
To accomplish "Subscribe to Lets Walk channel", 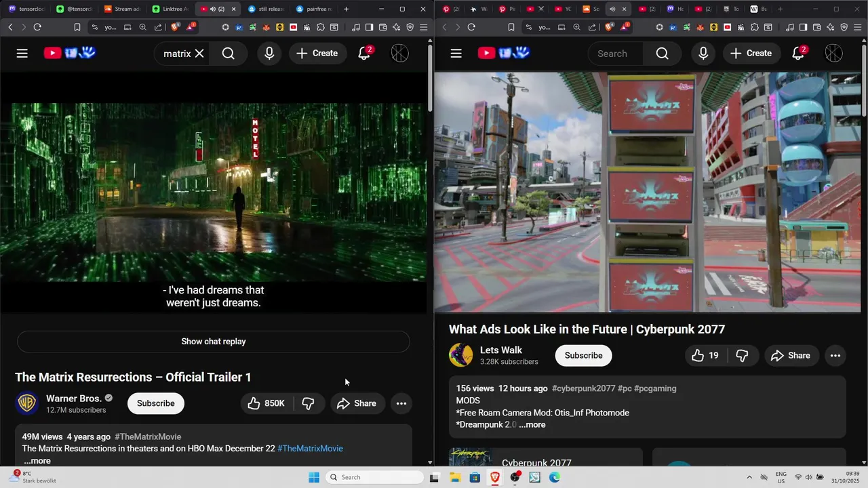I will [583, 355].
